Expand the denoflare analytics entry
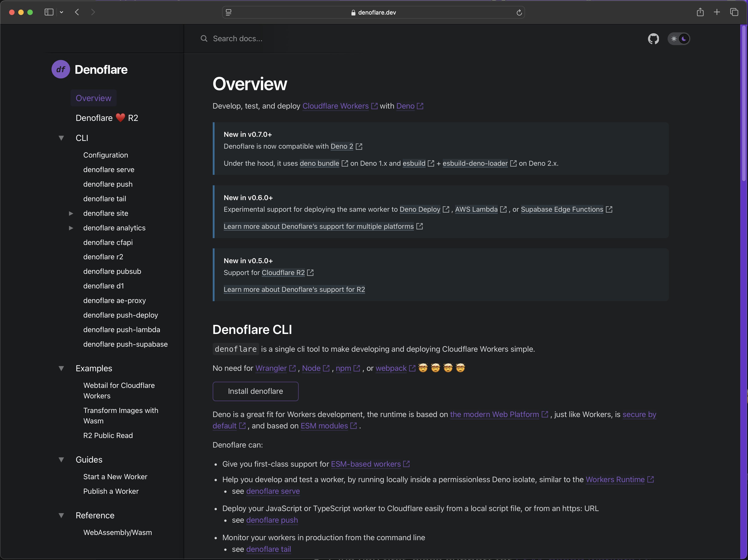This screenshot has height=560, width=748. pos(71,228)
